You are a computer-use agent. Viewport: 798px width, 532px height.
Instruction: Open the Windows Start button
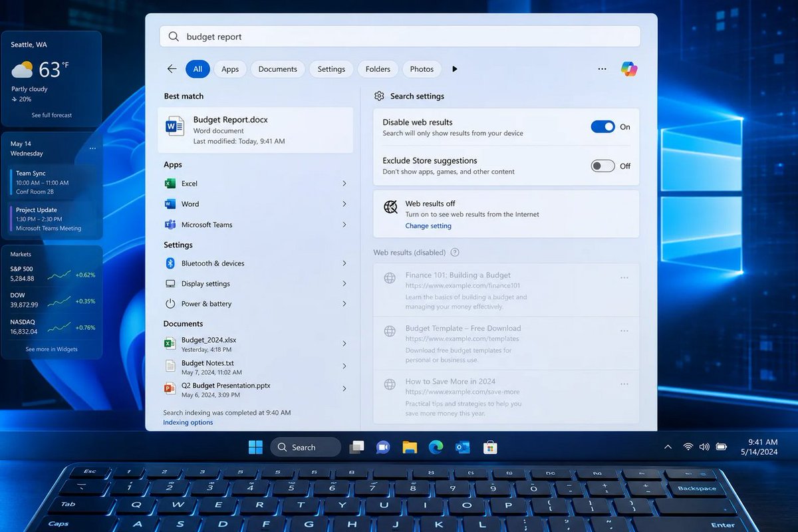coord(255,447)
